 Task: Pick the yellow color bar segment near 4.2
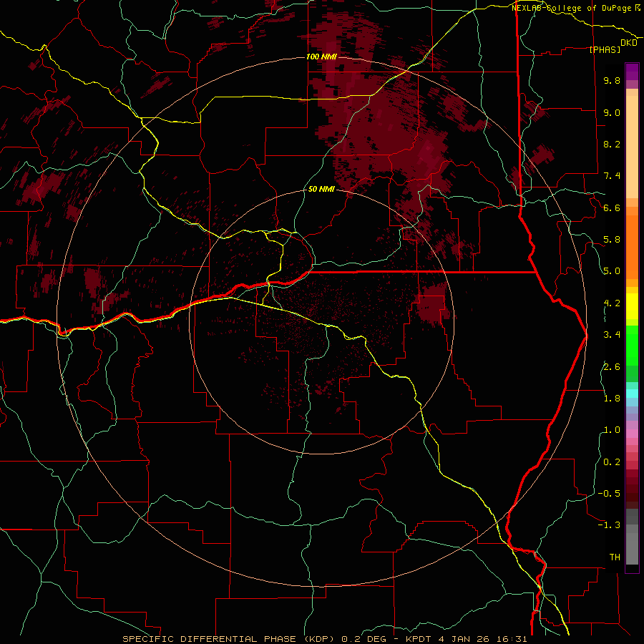(x=632, y=306)
